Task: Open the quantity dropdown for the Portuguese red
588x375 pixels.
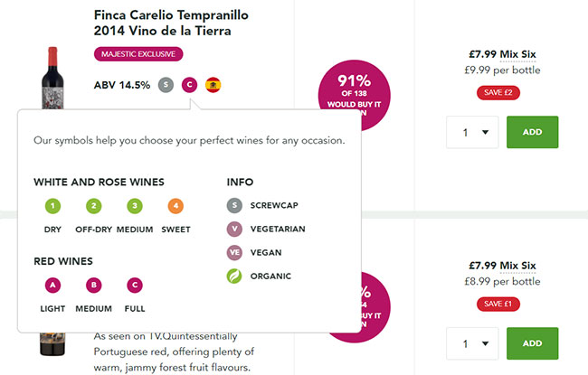Action: point(471,343)
